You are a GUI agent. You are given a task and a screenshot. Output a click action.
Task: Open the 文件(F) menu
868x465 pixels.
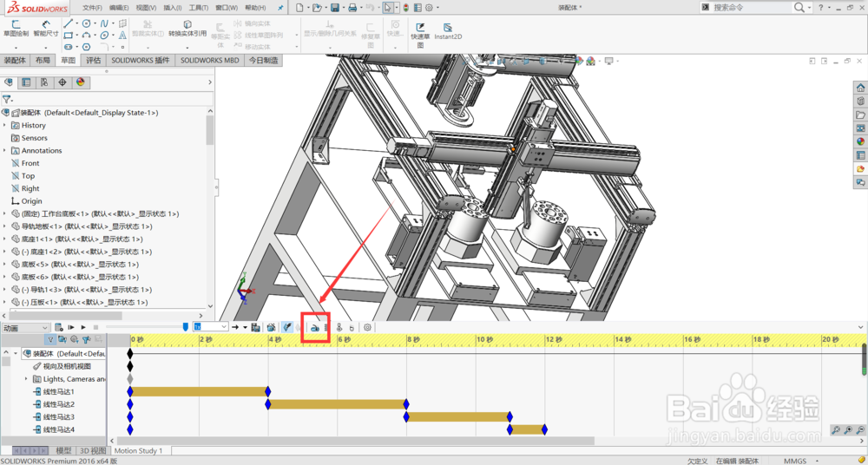[x=93, y=8]
